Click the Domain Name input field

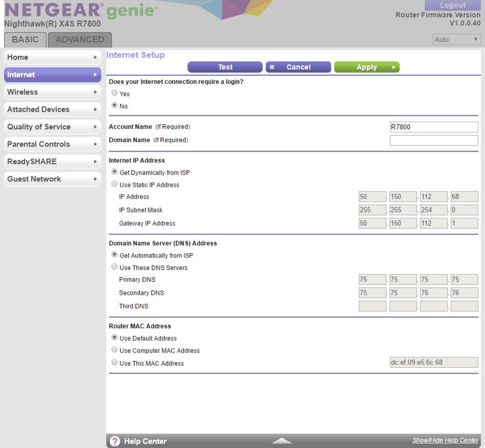tap(434, 140)
